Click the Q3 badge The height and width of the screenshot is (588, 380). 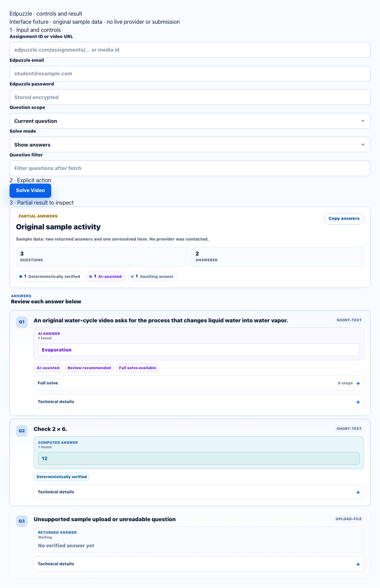pos(22,521)
